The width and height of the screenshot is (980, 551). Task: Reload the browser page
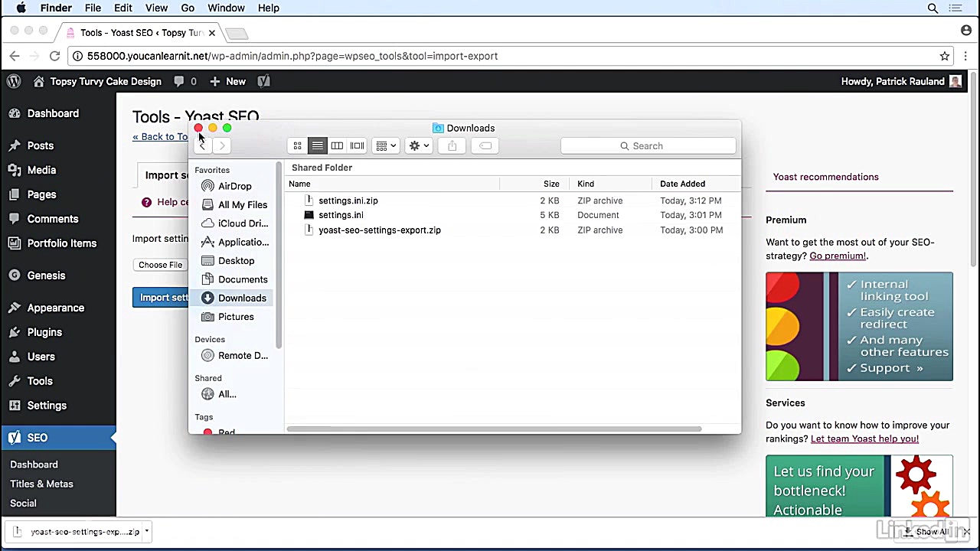click(x=54, y=56)
